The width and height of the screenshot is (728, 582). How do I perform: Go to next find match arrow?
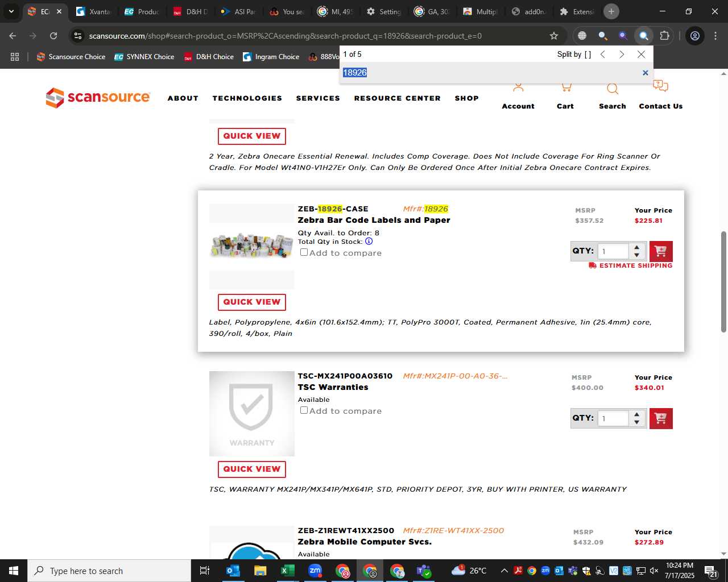pyautogui.click(x=622, y=55)
